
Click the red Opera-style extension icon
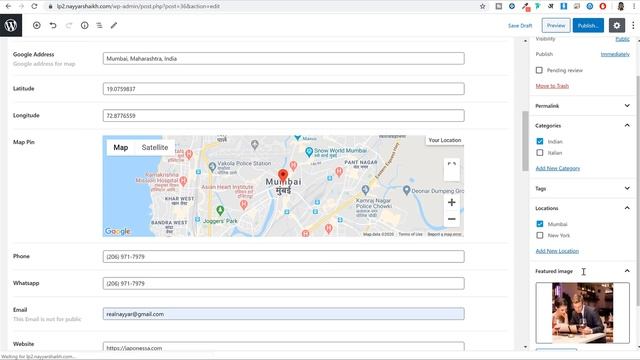(x=603, y=6)
